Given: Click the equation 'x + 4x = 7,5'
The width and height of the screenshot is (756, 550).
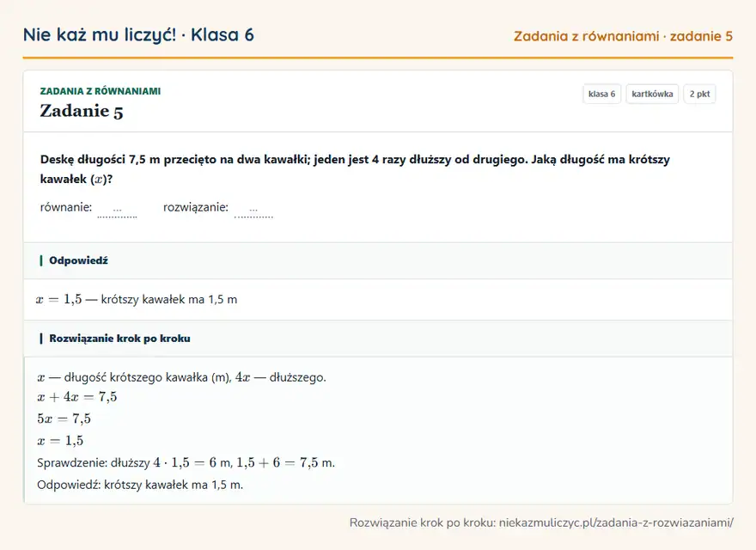Looking at the screenshot, I should [77, 397].
